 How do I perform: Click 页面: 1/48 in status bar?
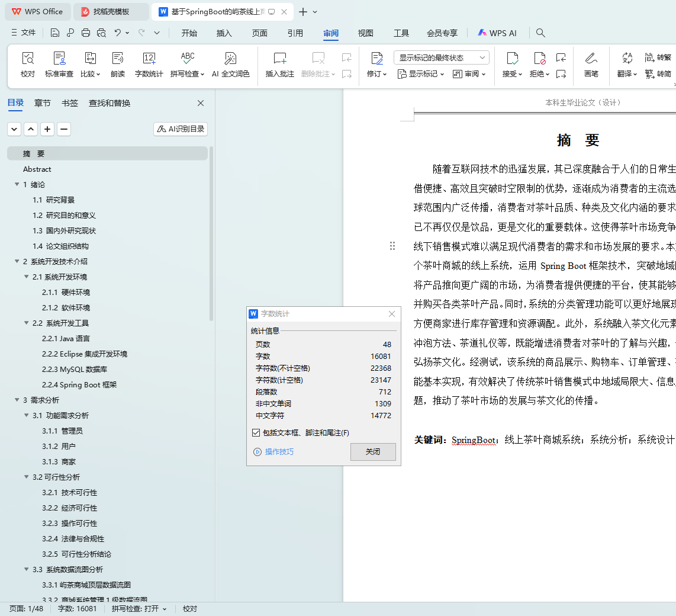click(26, 609)
